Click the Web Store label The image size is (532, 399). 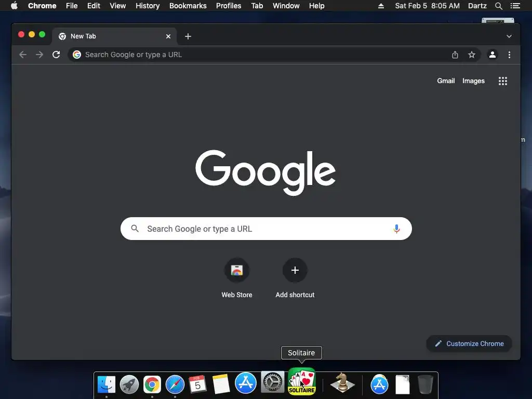click(x=237, y=295)
